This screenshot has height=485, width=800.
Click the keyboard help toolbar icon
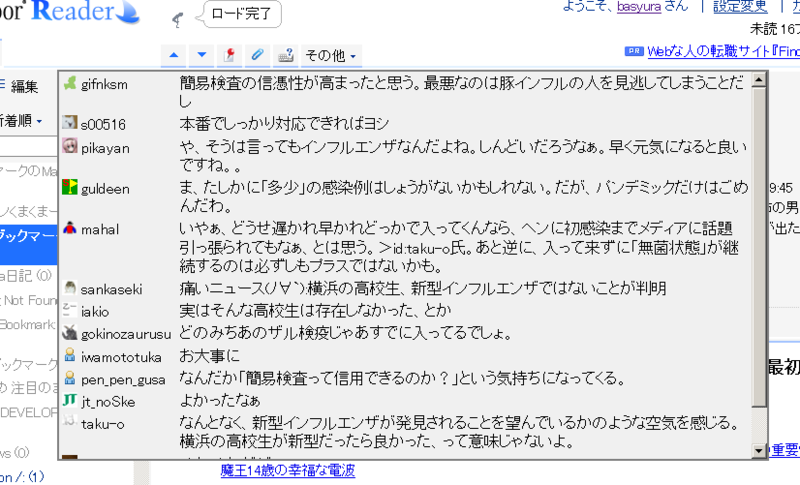286,55
